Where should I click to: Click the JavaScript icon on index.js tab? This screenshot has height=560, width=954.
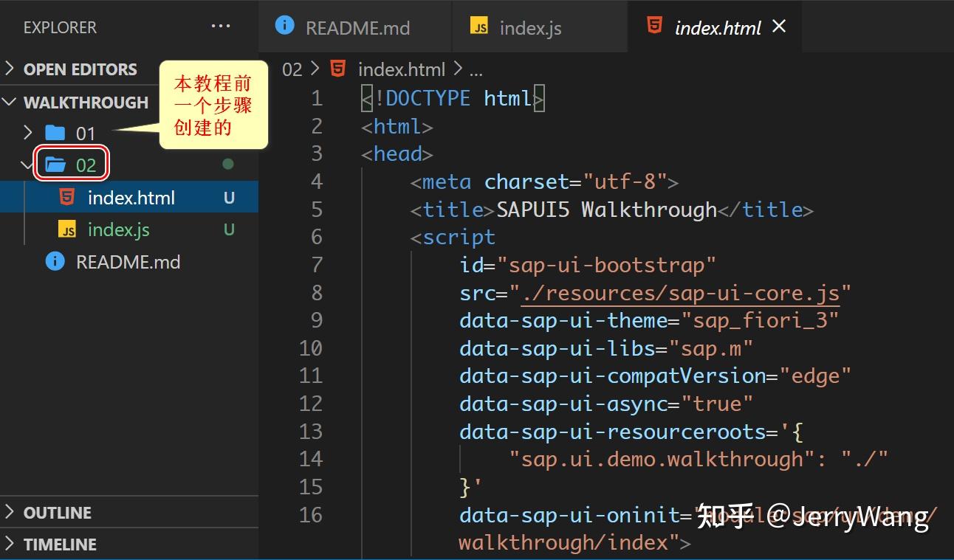(479, 27)
